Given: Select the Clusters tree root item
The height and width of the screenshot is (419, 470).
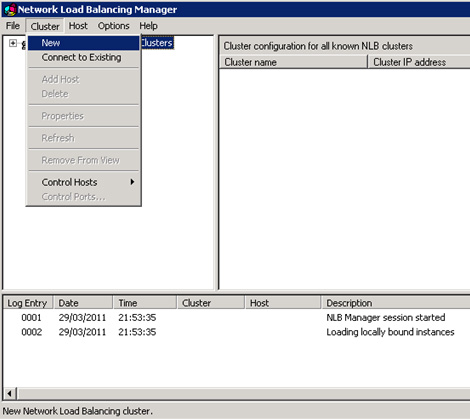Looking at the screenshot, I should coord(156,43).
